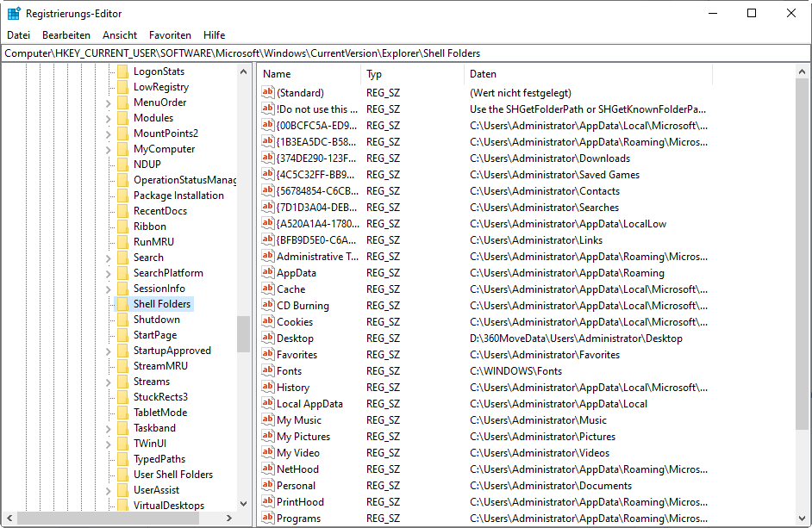Select the string icon of NetHood value
The image size is (812, 528).
tap(268, 469)
